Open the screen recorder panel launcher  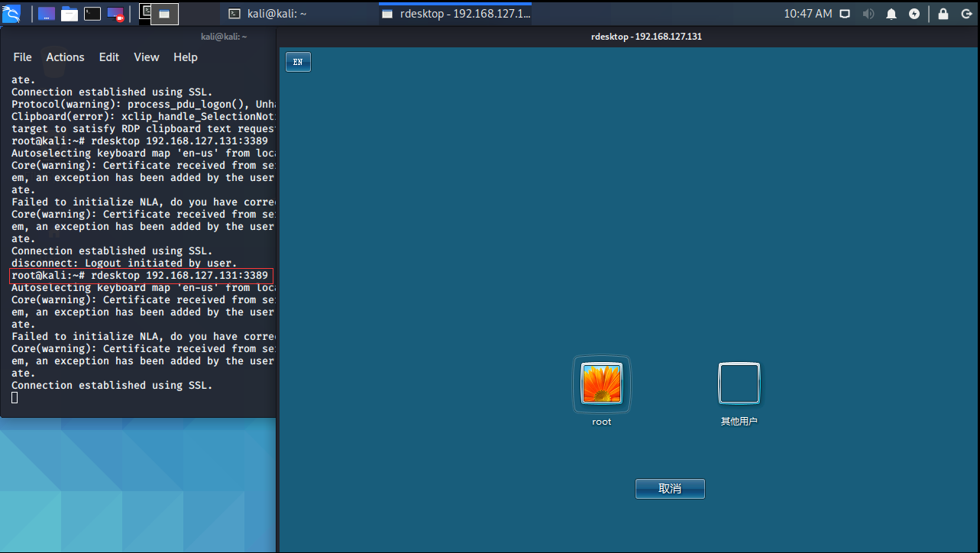coord(115,14)
